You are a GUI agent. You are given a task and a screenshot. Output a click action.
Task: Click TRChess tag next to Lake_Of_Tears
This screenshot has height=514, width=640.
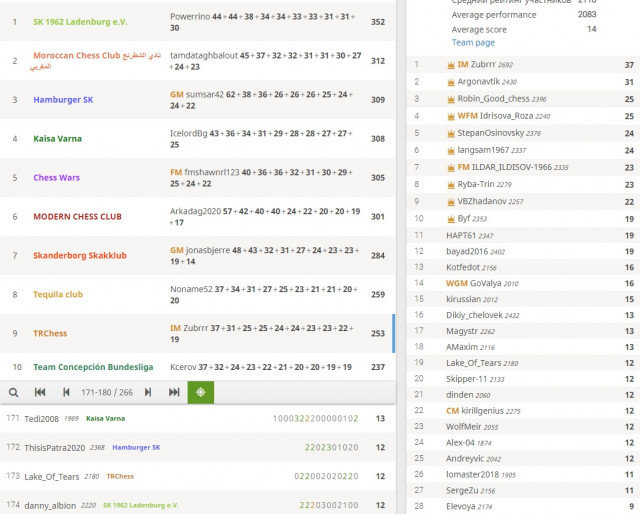[x=120, y=476]
